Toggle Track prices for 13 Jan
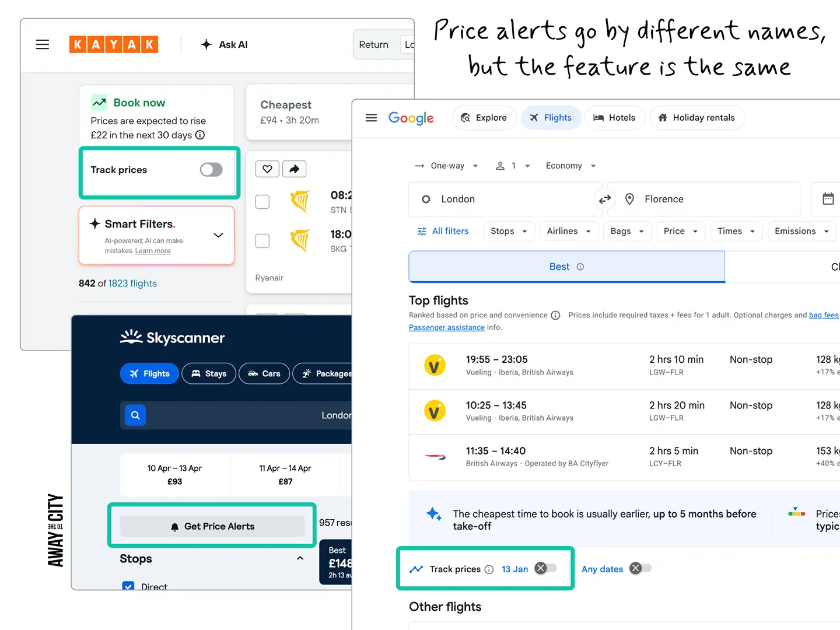Viewport: 840px width, 630px height. pos(545,568)
